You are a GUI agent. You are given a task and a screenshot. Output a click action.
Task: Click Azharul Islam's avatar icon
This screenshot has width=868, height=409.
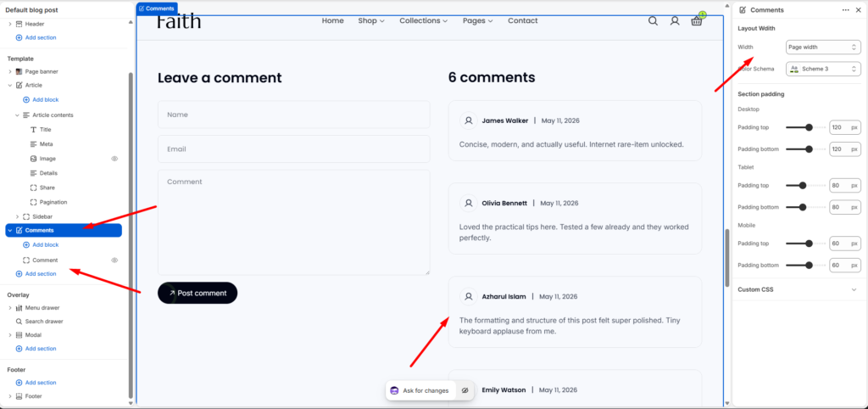click(x=468, y=296)
